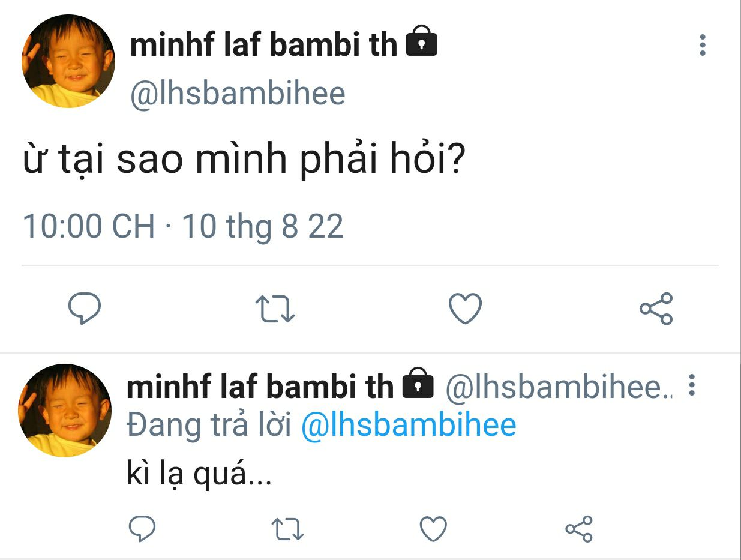The width and height of the screenshot is (741, 560).
Task: Share the main tweet
Action: [x=656, y=309]
